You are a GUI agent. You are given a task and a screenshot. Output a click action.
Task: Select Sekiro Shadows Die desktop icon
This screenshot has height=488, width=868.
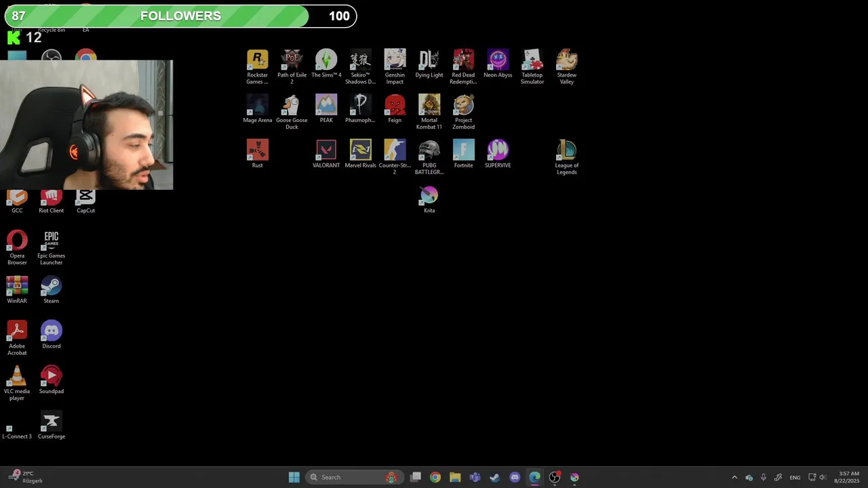360,66
